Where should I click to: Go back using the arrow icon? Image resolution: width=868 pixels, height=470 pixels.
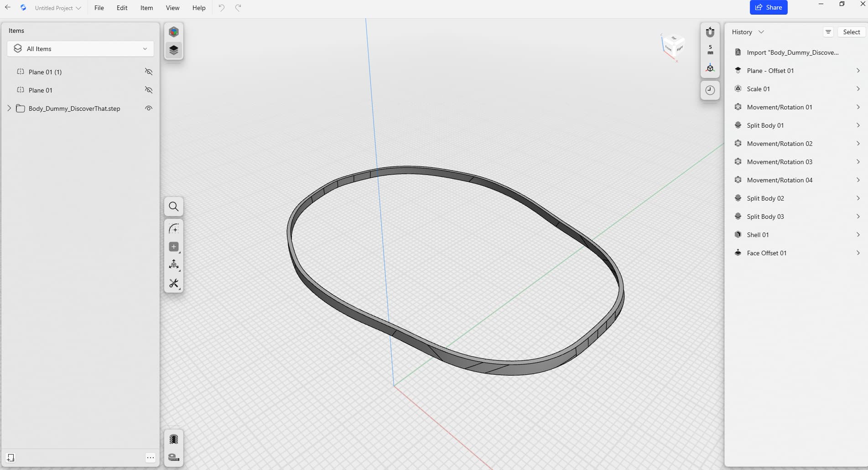(7, 8)
